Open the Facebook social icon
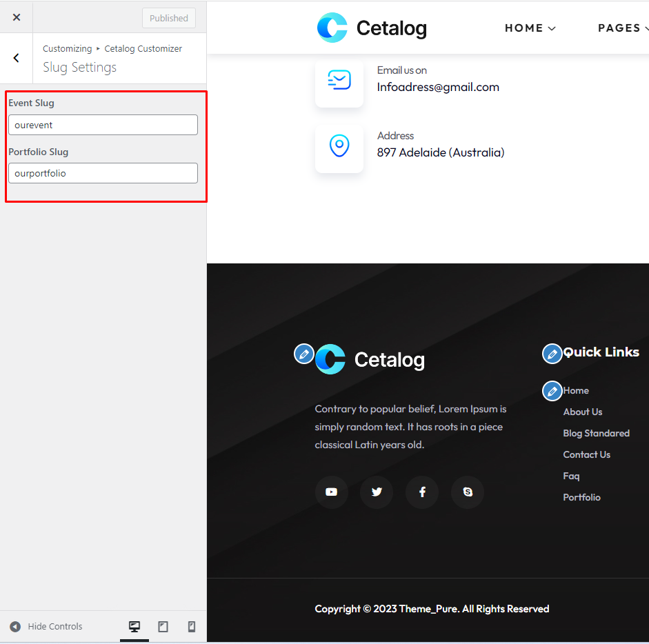The height and width of the screenshot is (644, 649). coord(422,492)
